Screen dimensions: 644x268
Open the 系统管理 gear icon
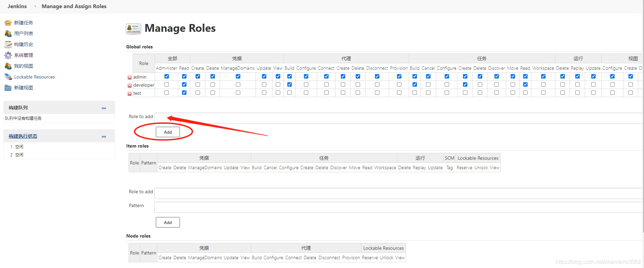[8, 55]
